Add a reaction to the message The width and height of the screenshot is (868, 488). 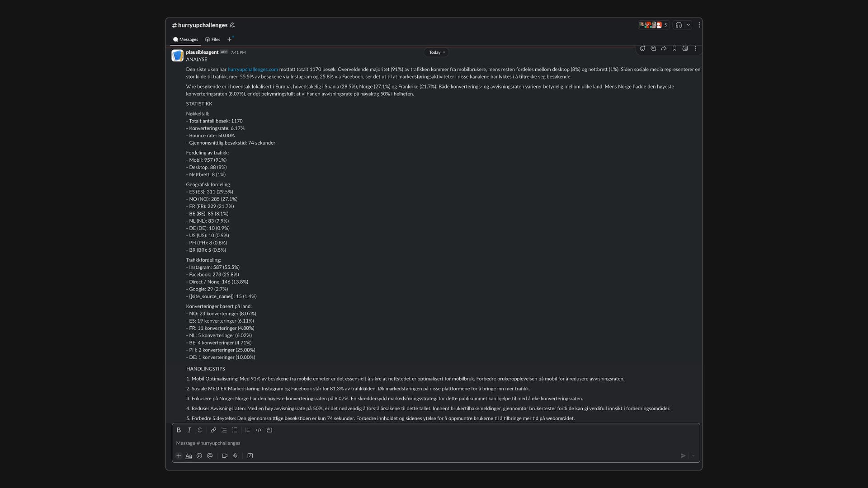[642, 48]
